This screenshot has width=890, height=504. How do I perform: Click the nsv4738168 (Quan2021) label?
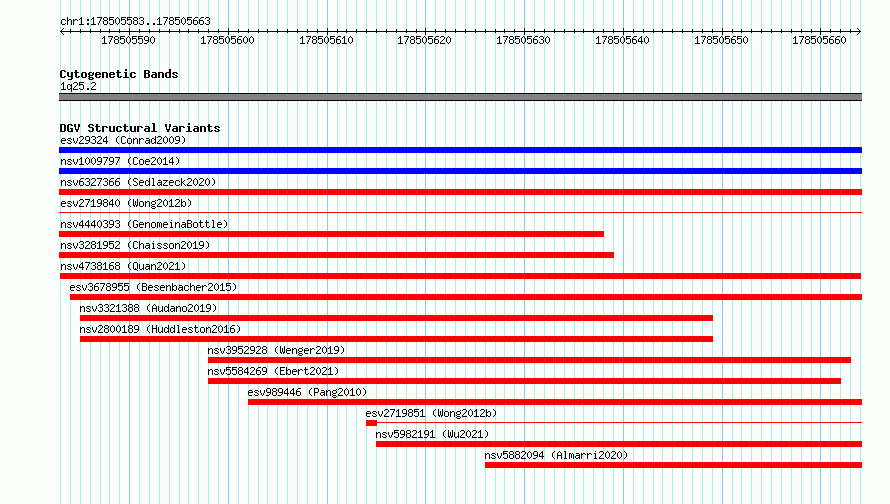[x=123, y=266]
